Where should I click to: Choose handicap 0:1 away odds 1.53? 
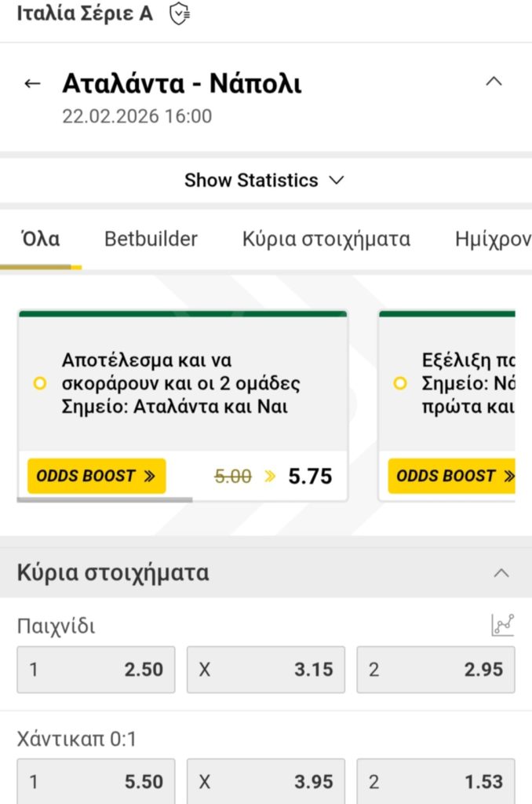(435, 781)
